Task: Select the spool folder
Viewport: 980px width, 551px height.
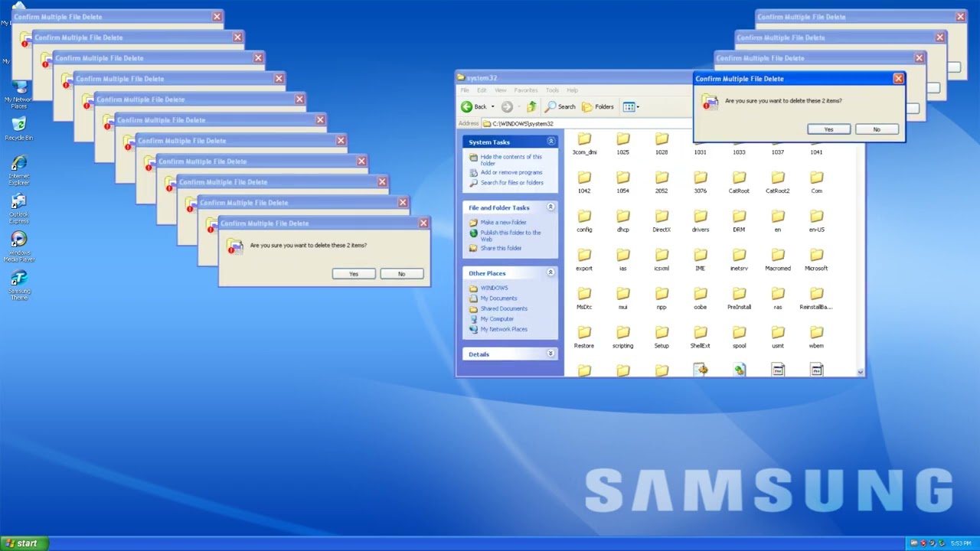Action: [739, 337]
